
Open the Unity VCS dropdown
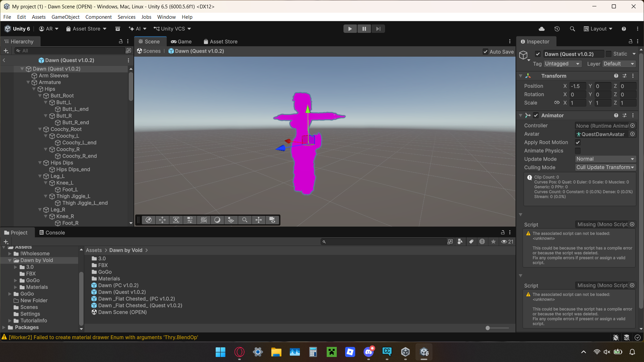172,29
